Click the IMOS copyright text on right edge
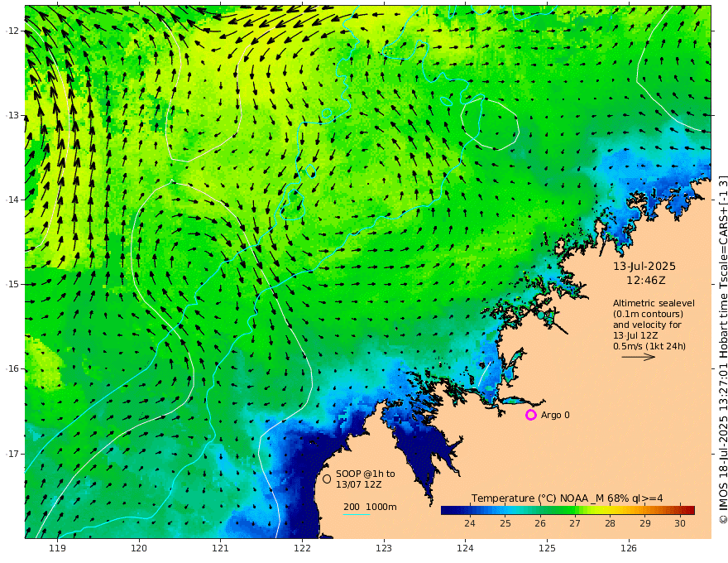 coord(723,349)
